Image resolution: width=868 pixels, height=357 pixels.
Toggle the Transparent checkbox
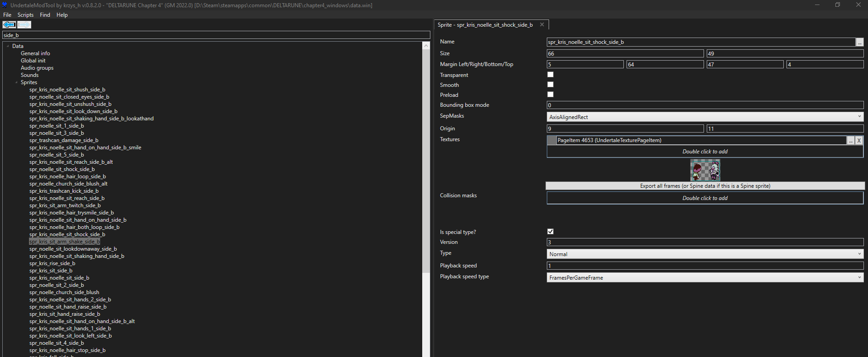[550, 75]
